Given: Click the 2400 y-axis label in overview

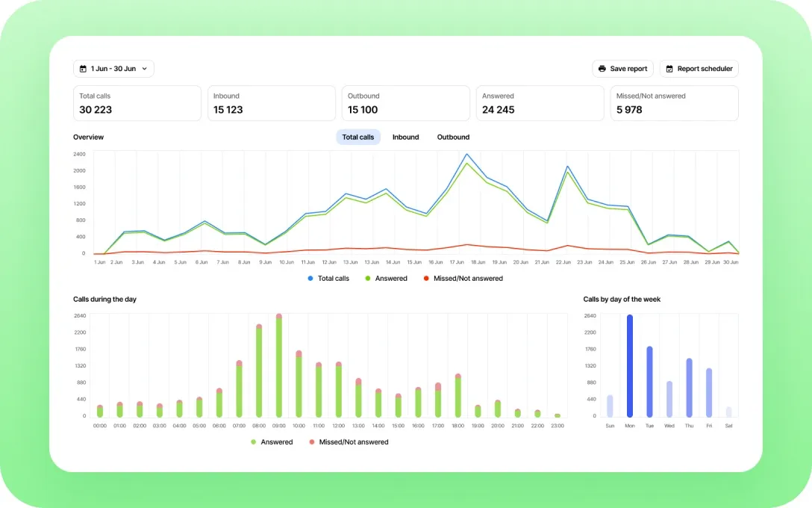Looking at the screenshot, I should (79, 154).
